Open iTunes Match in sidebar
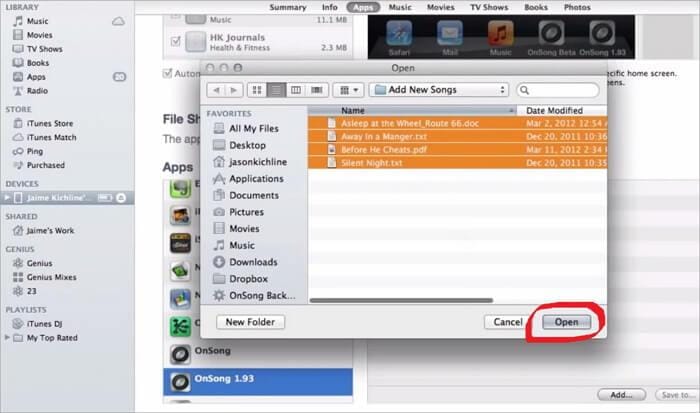 51,137
